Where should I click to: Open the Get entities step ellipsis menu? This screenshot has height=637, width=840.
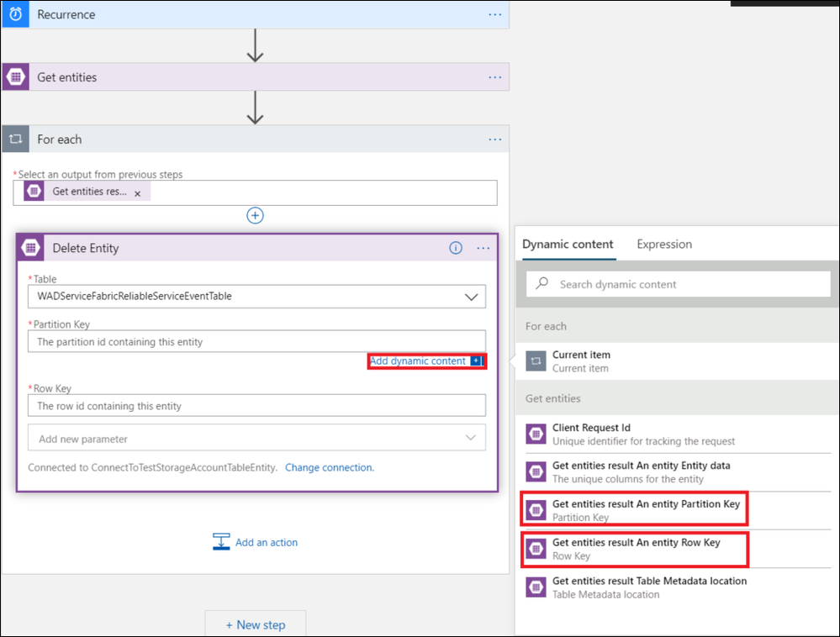495,77
